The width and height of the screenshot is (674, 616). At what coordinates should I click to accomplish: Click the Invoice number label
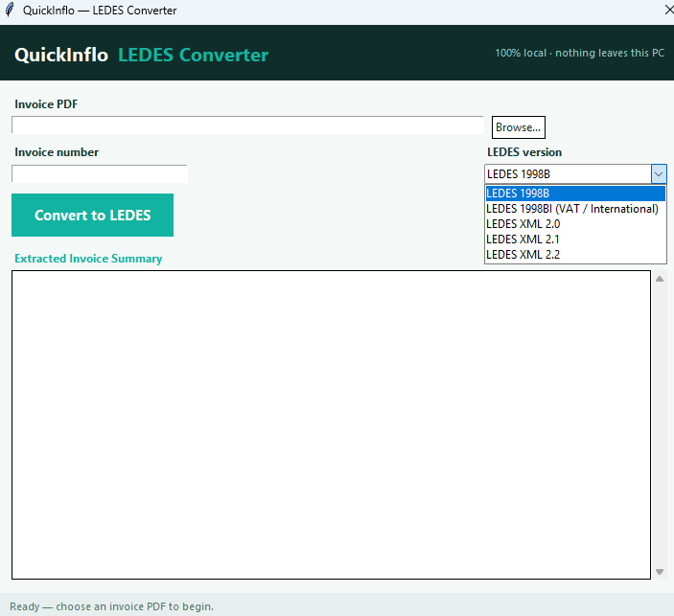57,152
